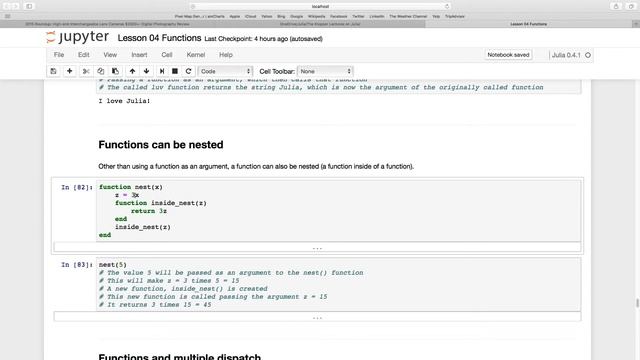Check the kernel idle indicator circle
The width and height of the screenshot is (640, 360).
pos(588,55)
